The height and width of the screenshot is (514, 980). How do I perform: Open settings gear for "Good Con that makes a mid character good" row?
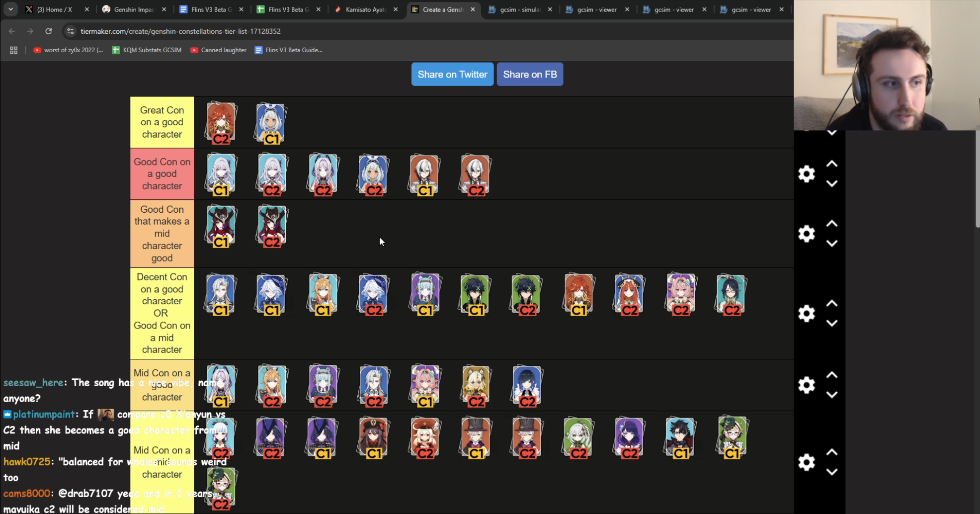pyautogui.click(x=807, y=234)
